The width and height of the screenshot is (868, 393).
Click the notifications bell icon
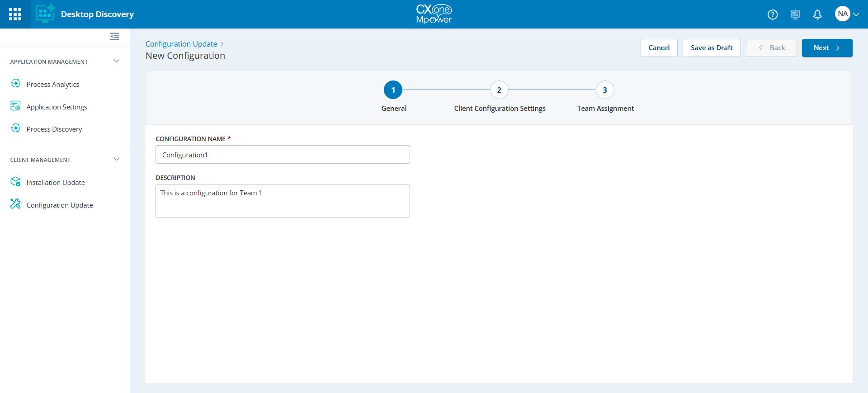click(x=817, y=14)
